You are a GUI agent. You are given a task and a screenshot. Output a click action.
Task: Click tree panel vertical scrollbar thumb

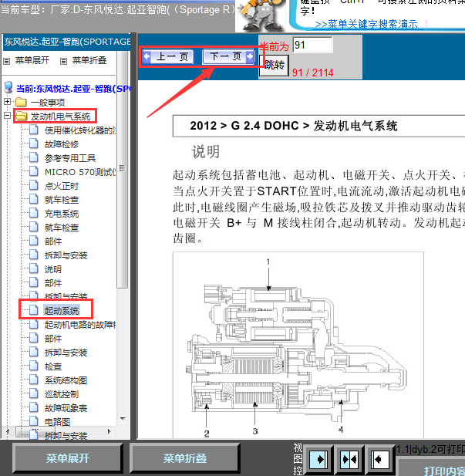(122, 168)
